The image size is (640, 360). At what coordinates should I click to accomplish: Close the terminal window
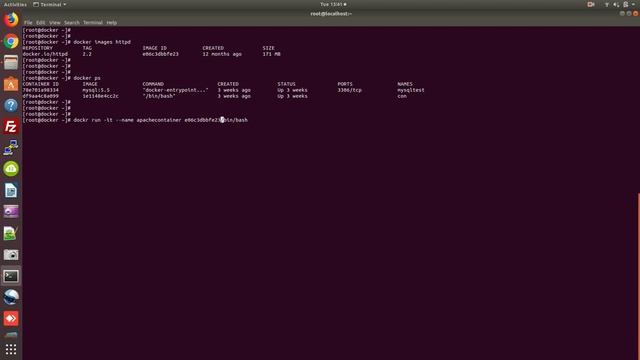click(636, 13)
